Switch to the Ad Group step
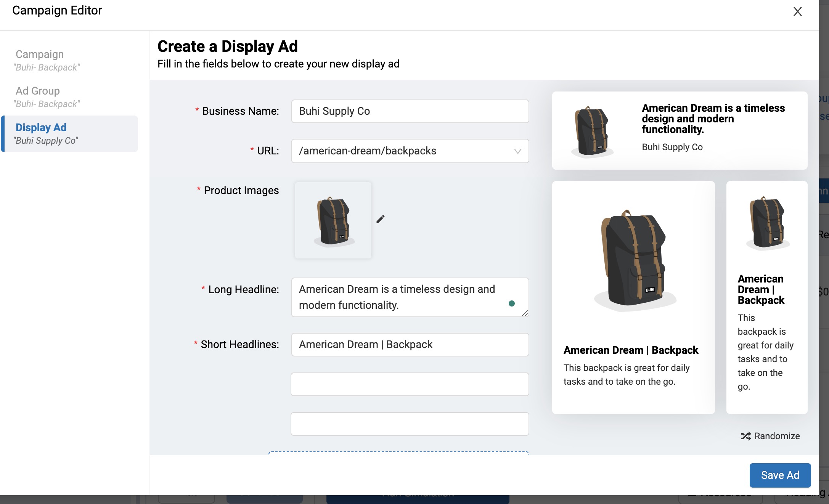The width and height of the screenshot is (829, 504). coord(46,96)
